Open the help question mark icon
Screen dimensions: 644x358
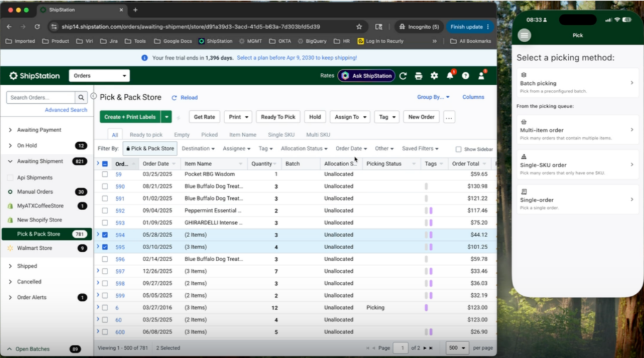465,76
